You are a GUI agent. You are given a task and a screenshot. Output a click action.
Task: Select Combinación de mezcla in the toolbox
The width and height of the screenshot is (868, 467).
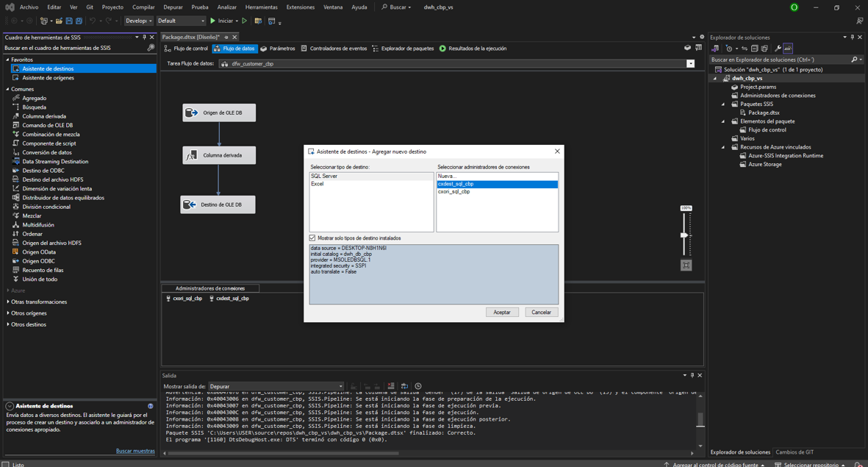click(x=51, y=134)
